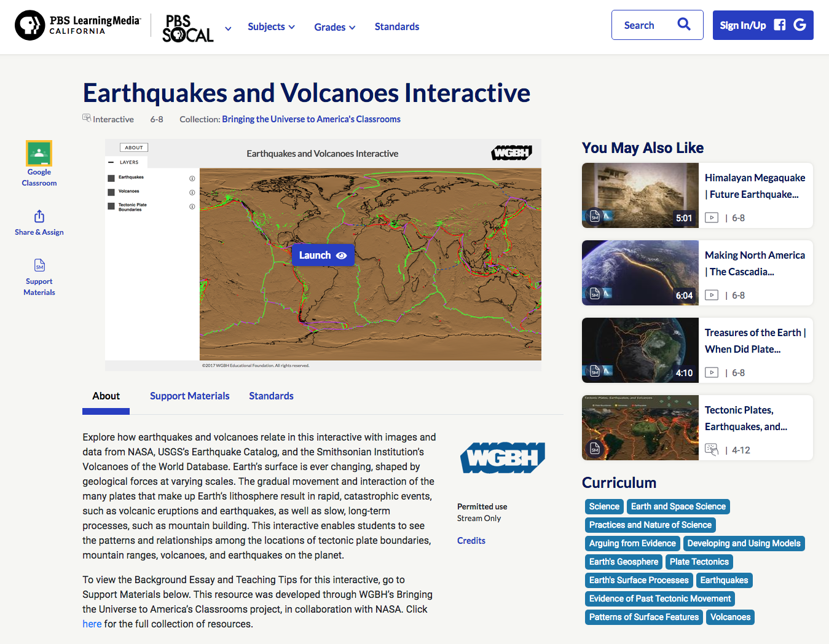Sign in with the Facebook icon
Screen dimensions: 829x644
[779, 25]
